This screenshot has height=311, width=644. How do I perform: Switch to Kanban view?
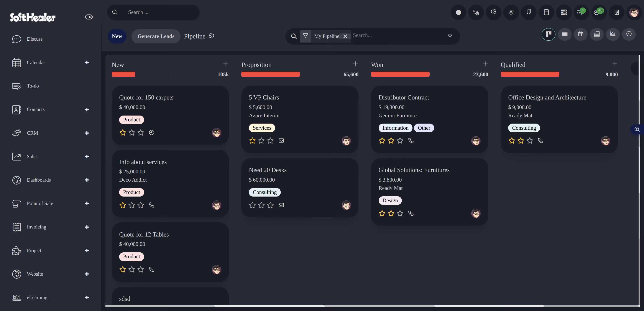[548, 34]
